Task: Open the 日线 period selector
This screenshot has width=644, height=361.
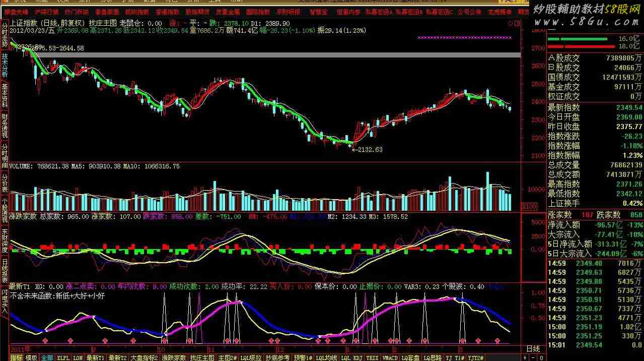Action: tap(533, 349)
